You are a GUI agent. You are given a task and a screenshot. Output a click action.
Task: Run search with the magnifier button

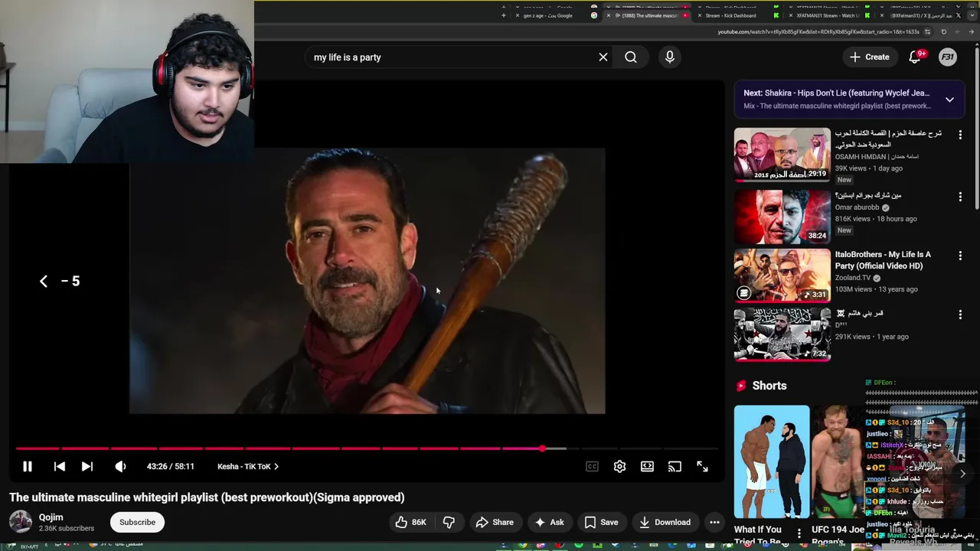coord(630,57)
